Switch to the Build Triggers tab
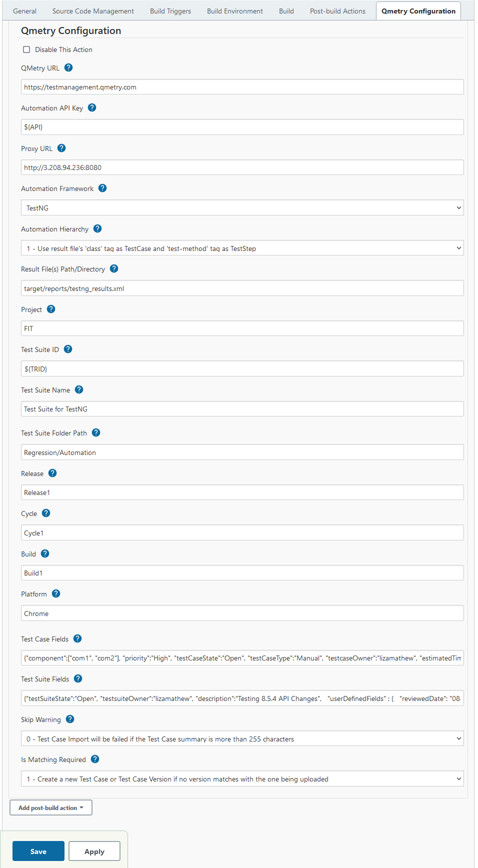Viewport: 478px width, 868px height. click(x=170, y=11)
